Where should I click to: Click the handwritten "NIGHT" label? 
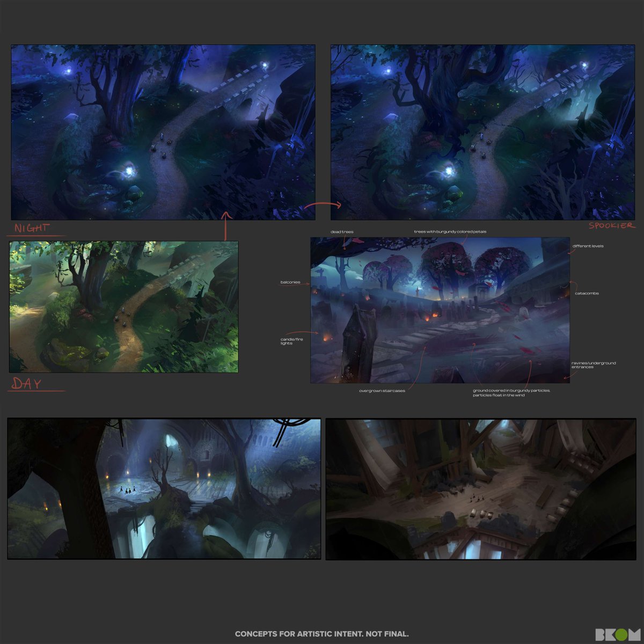point(32,229)
